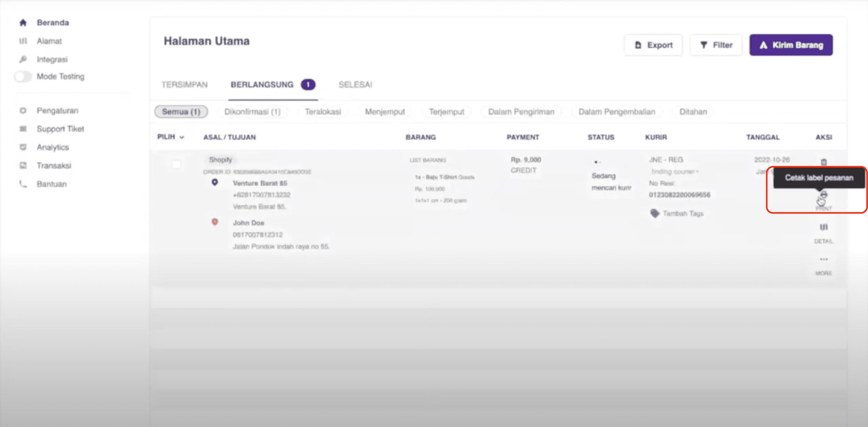Click the Analytics sidebar icon
The image size is (868, 427).
[x=23, y=147]
